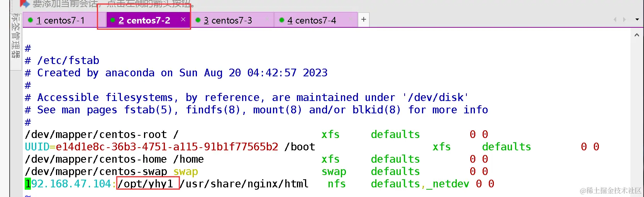644x197 pixels.
Task: Click the /dev/mapper/centos-root entry
Action: [96, 135]
